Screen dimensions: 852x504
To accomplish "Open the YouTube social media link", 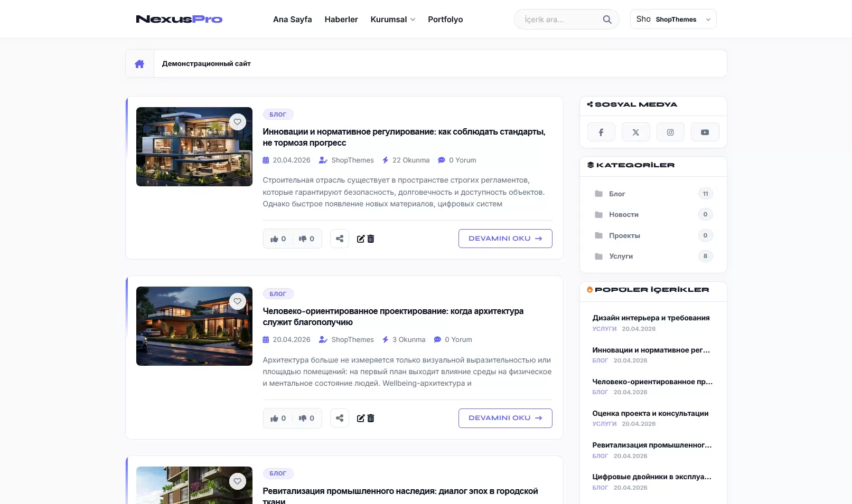I will (x=705, y=132).
